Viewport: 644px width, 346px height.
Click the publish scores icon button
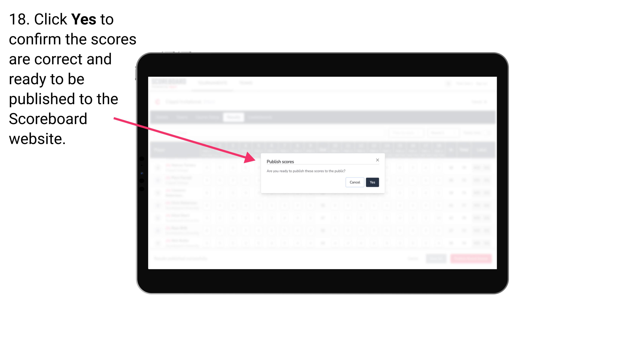(372, 182)
